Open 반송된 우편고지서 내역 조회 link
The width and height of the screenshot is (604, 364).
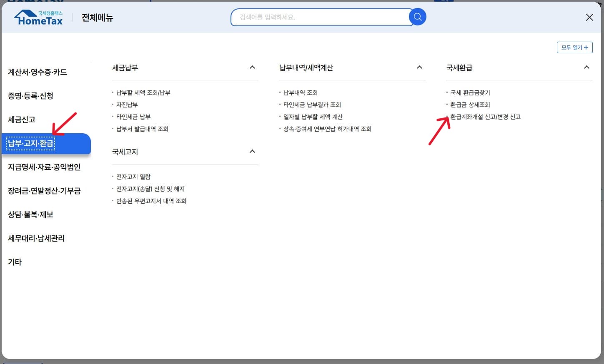click(151, 201)
